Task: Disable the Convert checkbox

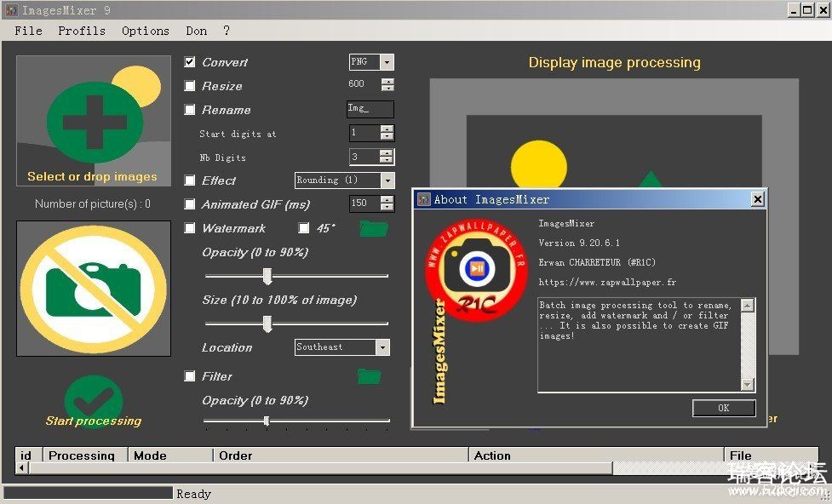Action: [x=190, y=62]
